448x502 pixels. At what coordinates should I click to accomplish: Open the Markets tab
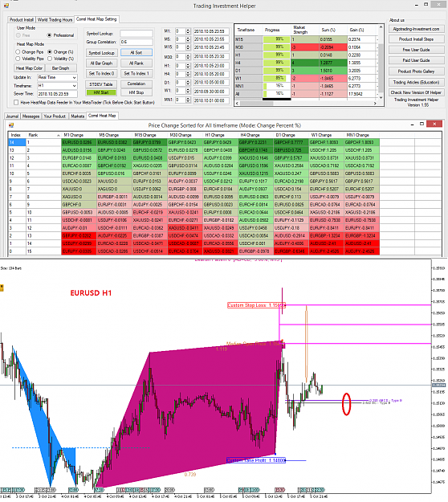pos(77,116)
